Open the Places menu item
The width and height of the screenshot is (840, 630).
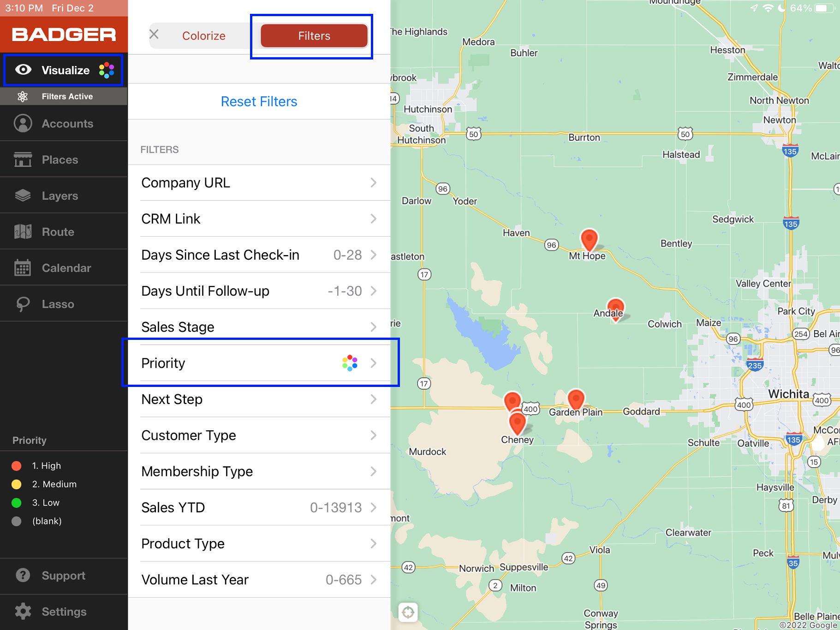(x=64, y=160)
